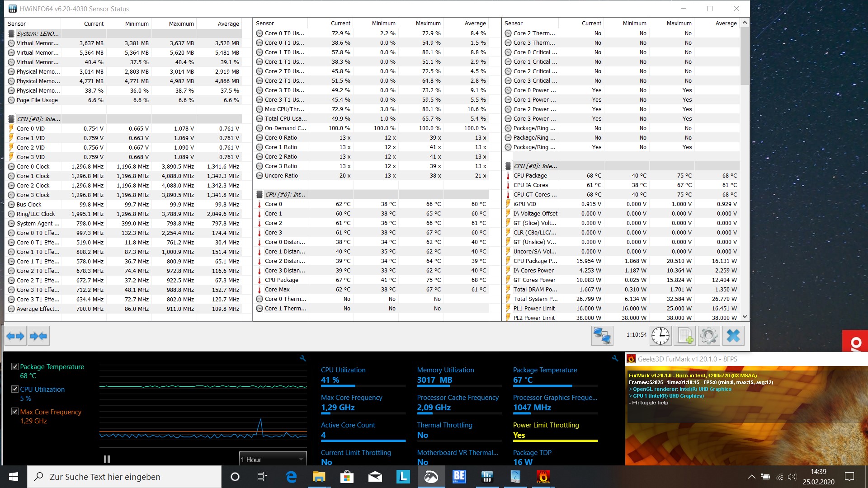868x488 pixels.
Task: Pause the monitoring graph
Action: (x=107, y=459)
